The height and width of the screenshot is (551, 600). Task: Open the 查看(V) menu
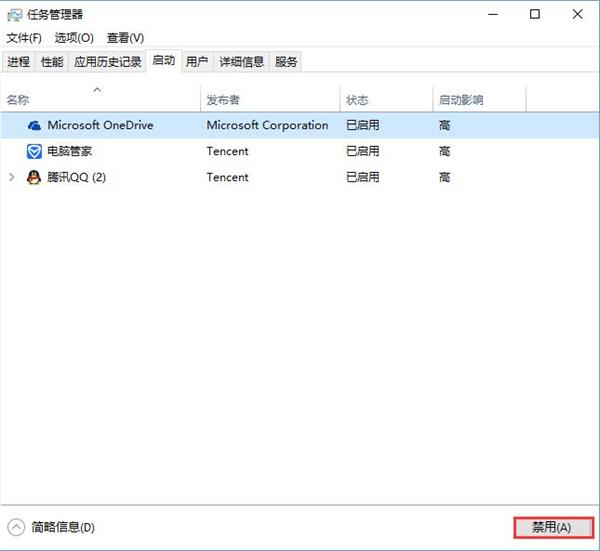point(126,38)
